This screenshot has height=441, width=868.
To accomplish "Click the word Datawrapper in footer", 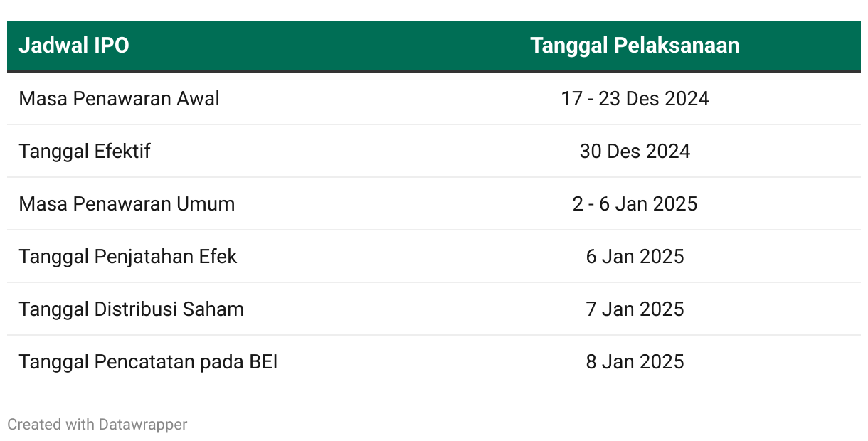I will click(143, 425).
